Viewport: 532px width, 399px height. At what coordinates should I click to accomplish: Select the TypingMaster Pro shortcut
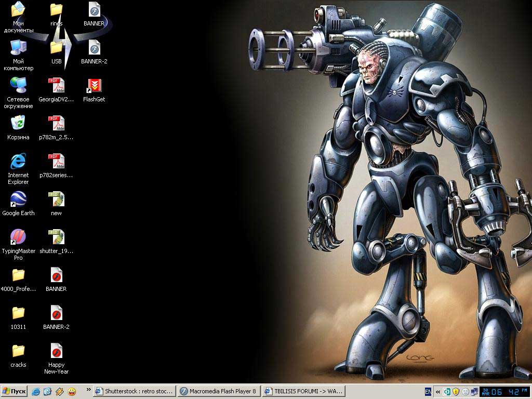click(x=18, y=245)
